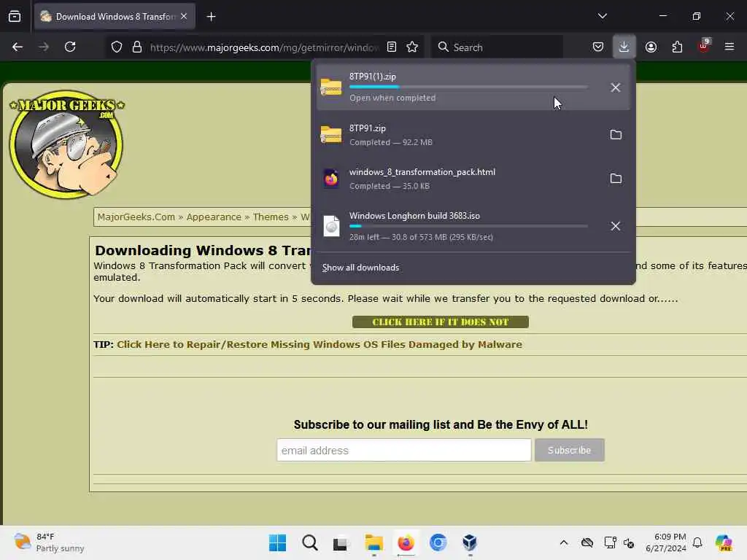Open the Appearance breadcrumb link

214,217
